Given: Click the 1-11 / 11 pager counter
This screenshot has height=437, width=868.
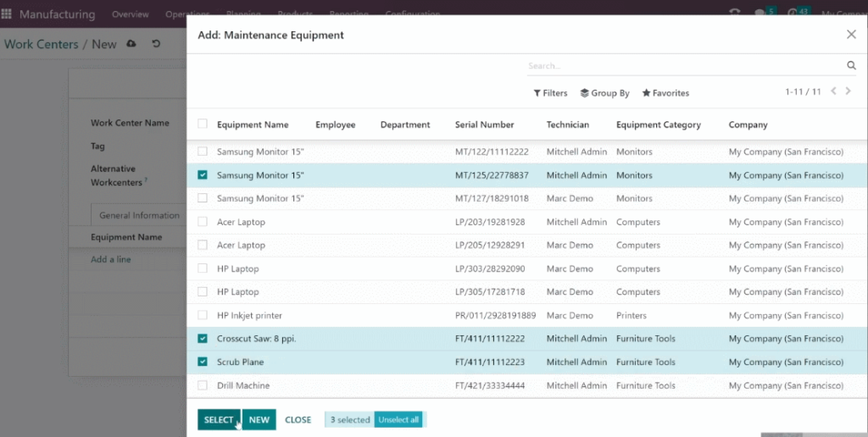Looking at the screenshot, I should 803,91.
